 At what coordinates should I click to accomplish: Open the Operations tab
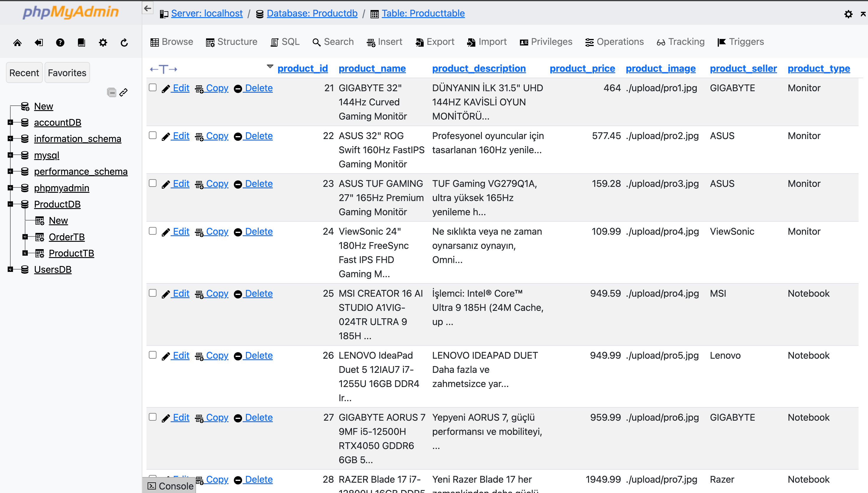click(614, 42)
